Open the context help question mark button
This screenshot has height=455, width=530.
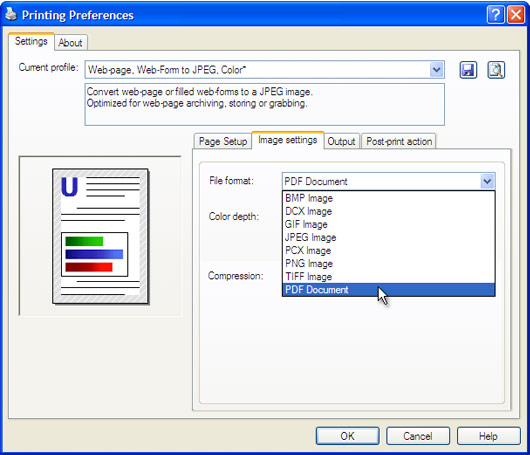coord(496,15)
